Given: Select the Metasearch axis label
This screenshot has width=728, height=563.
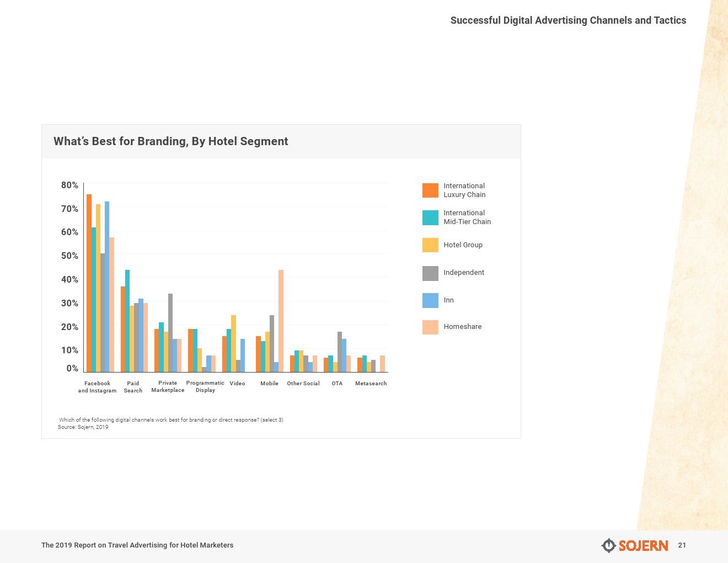Looking at the screenshot, I should click(x=371, y=384).
